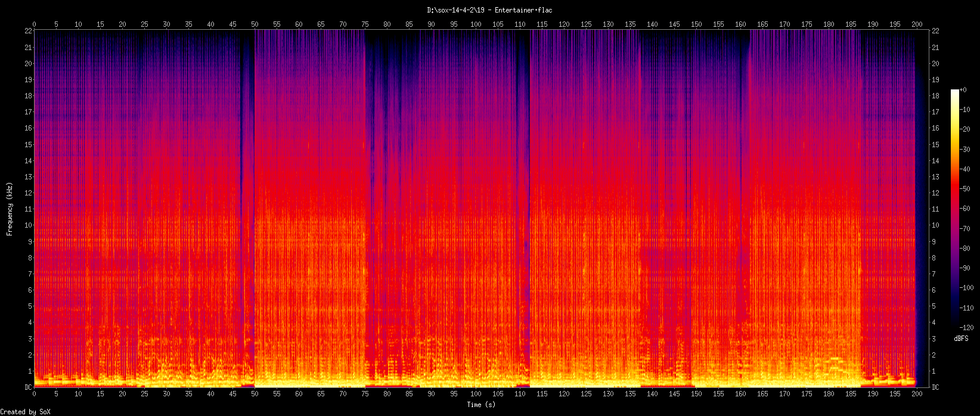This screenshot has width=980, height=416.
Task: Click the '22' tick on left frequency axis
Action: pos(28,30)
